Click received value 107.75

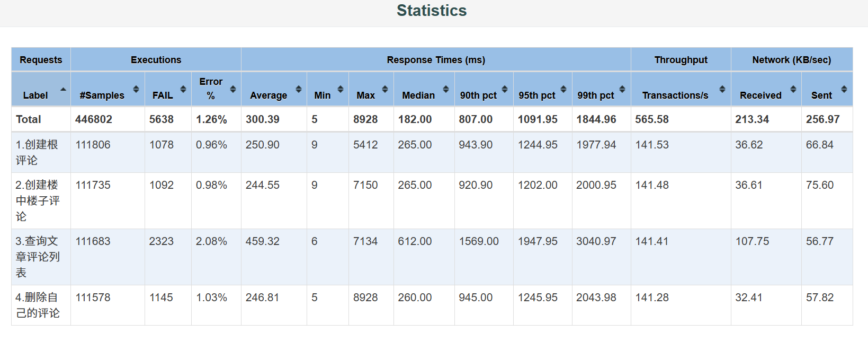click(752, 241)
